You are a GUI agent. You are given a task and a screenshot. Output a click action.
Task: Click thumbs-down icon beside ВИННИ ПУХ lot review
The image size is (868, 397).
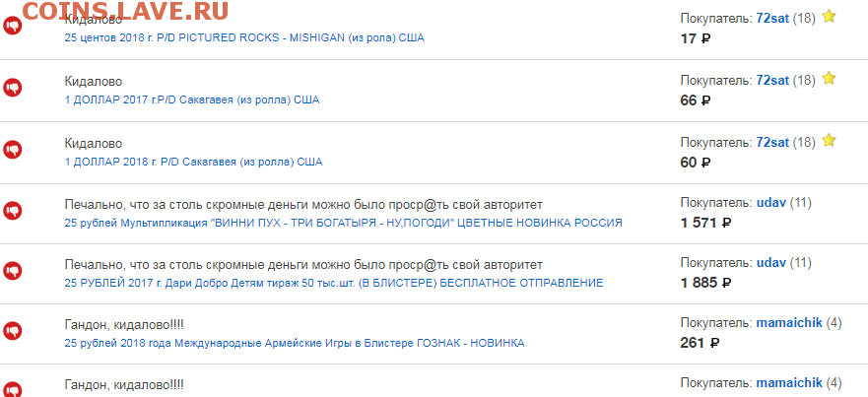pyautogui.click(x=12, y=211)
